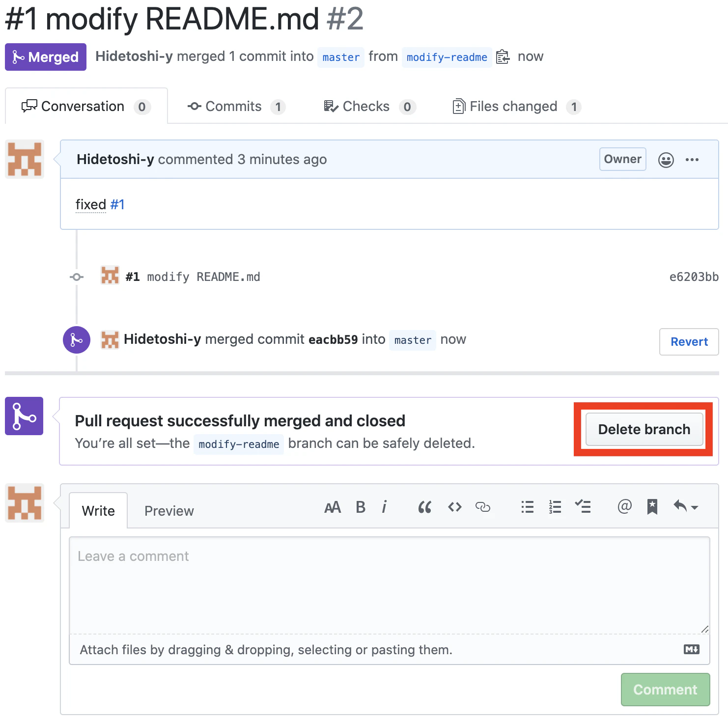Click the Hidetoshi-y author name in the comment header
The width and height of the screenshot is (728, 721).
tap(115, 160)
